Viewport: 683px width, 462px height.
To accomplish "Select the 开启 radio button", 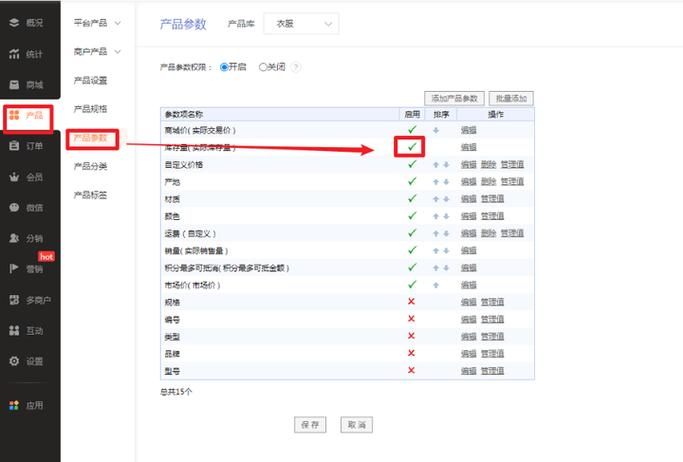I will 224,67.
